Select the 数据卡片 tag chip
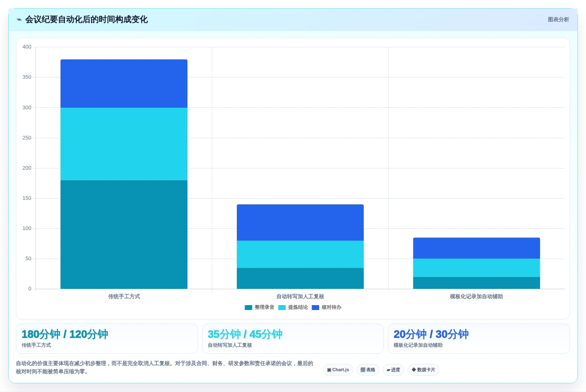This screenshot has height=392, width=586. (x=423, y=370)
